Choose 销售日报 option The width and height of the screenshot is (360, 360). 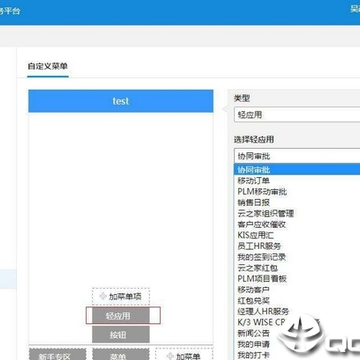tap(254, 203)
